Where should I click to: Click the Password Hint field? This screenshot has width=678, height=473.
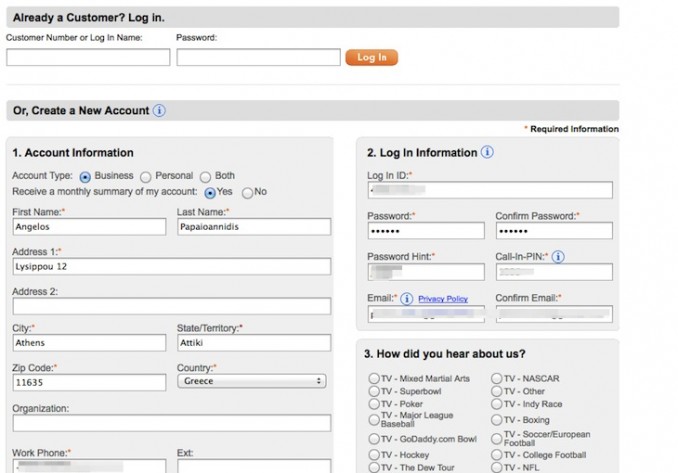pyautogui.click(x=425, y=272)
